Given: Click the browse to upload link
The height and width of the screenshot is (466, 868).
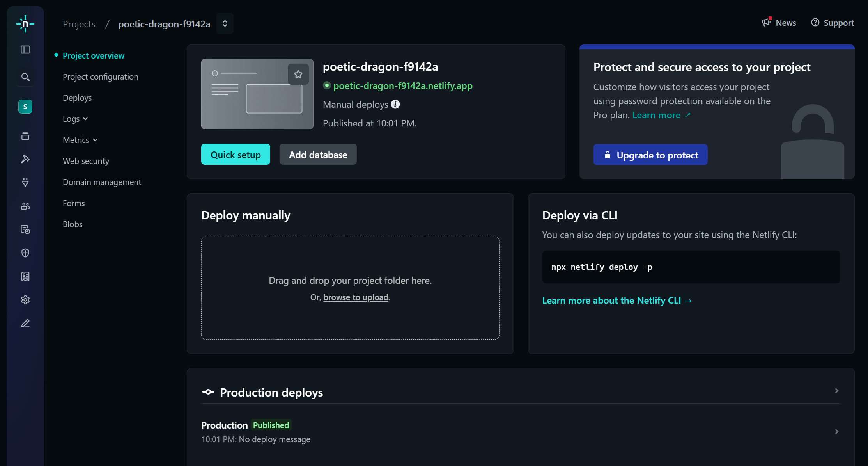Looking at the screenshot, I should click(x=356, y=297).
